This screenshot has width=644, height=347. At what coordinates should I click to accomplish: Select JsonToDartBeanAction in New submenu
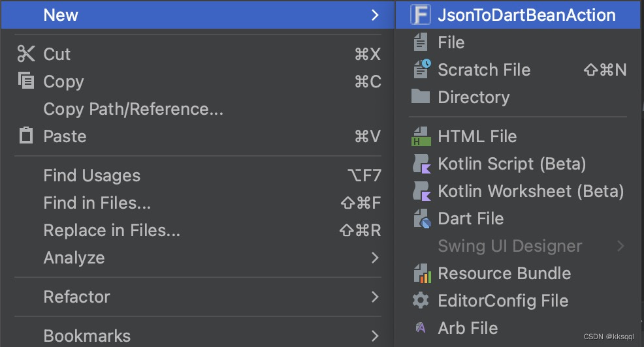[x=517, y=15]
